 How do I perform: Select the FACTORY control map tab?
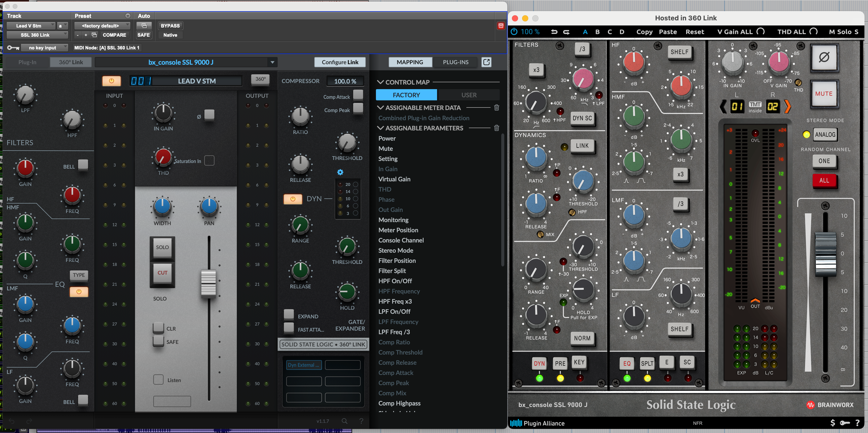click(406, 95)
